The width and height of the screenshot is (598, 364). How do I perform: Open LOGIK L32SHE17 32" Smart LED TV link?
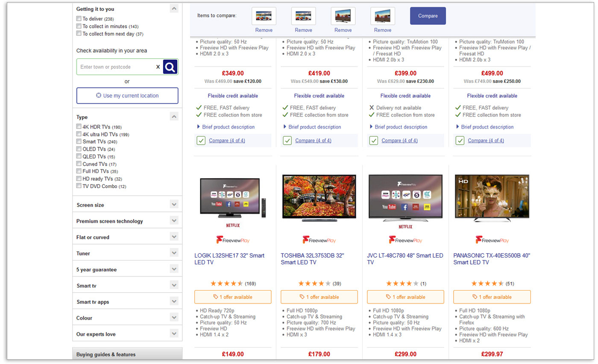229,259
